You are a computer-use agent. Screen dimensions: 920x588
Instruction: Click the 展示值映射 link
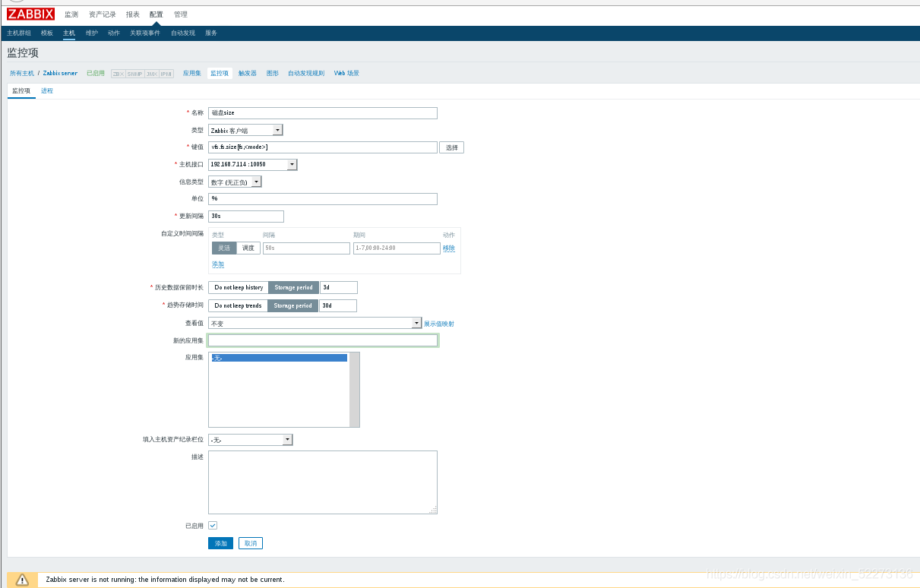[x=439, y=324]
